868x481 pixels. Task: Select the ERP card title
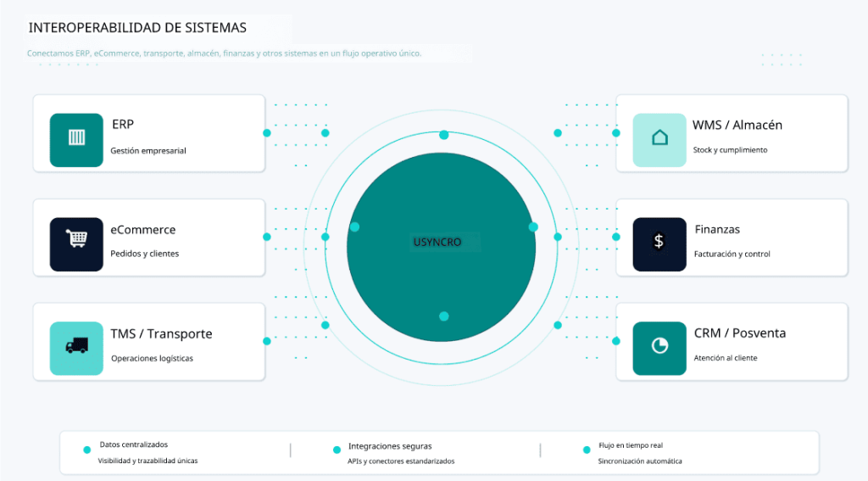pos(123,124)
